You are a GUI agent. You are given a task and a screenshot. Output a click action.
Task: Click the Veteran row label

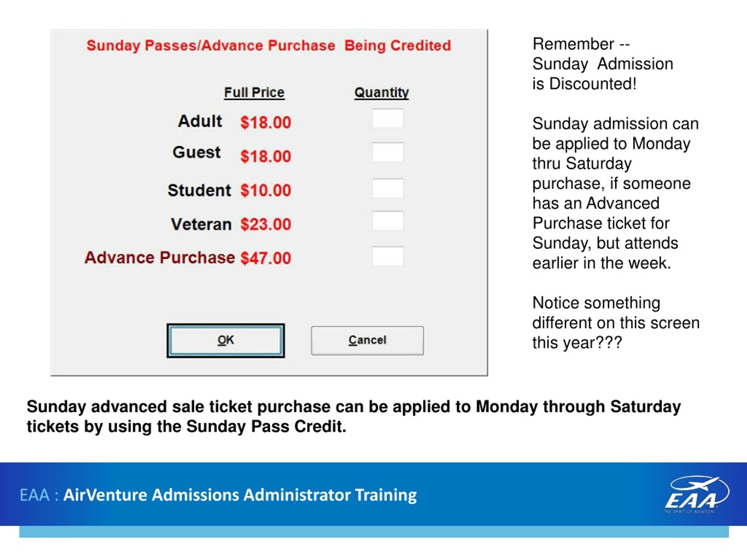click(201, 224)
